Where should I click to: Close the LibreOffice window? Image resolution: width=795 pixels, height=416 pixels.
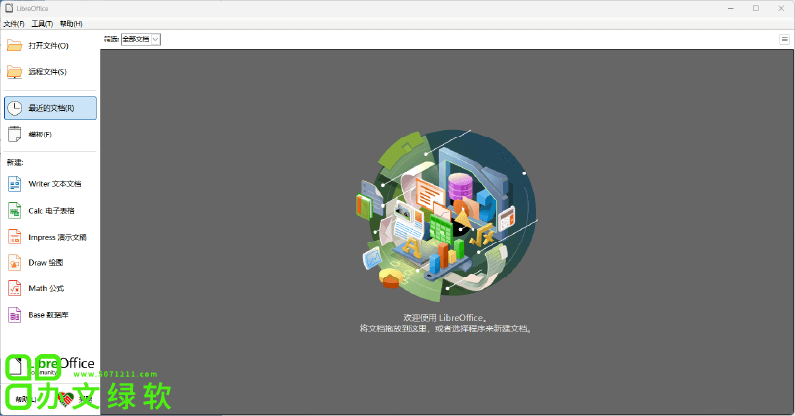coord(781,8)
